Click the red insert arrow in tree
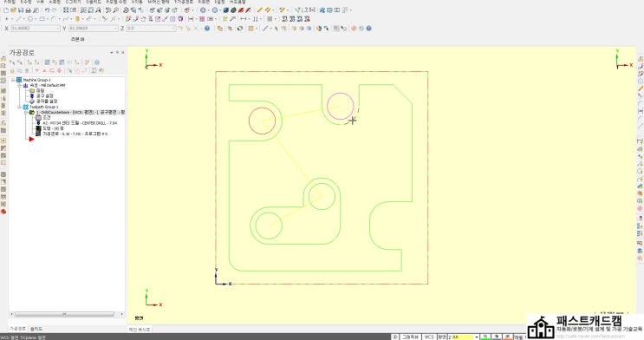644x340 pixels. point(31,140)
